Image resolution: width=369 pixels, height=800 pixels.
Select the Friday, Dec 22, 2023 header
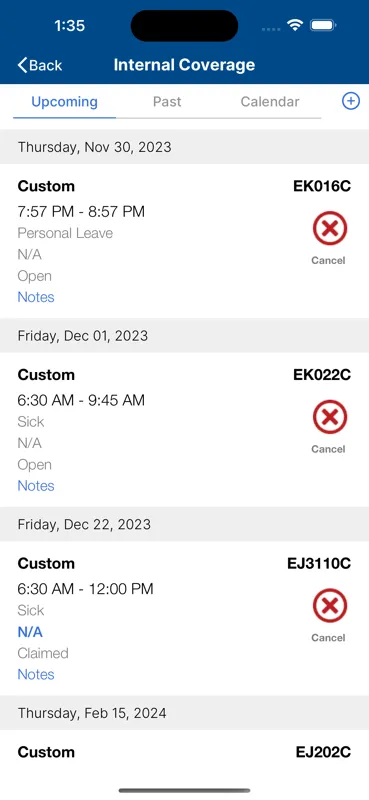point(184,524)
